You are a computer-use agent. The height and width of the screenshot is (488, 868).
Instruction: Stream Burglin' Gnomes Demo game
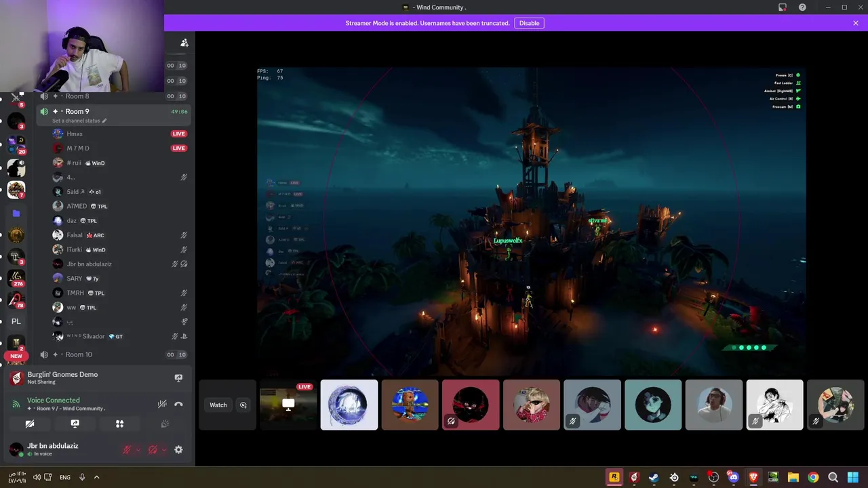pos(178,378)
